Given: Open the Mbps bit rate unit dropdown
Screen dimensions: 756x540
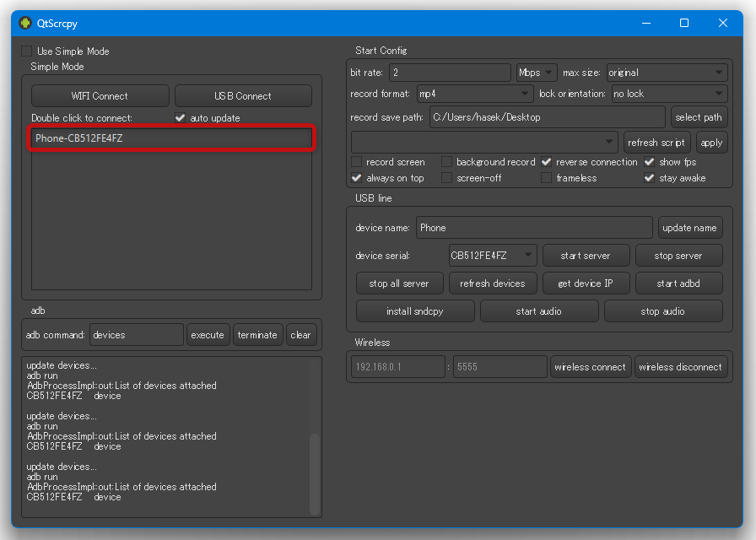Looking at the screenshot, I should pos(536,73).
